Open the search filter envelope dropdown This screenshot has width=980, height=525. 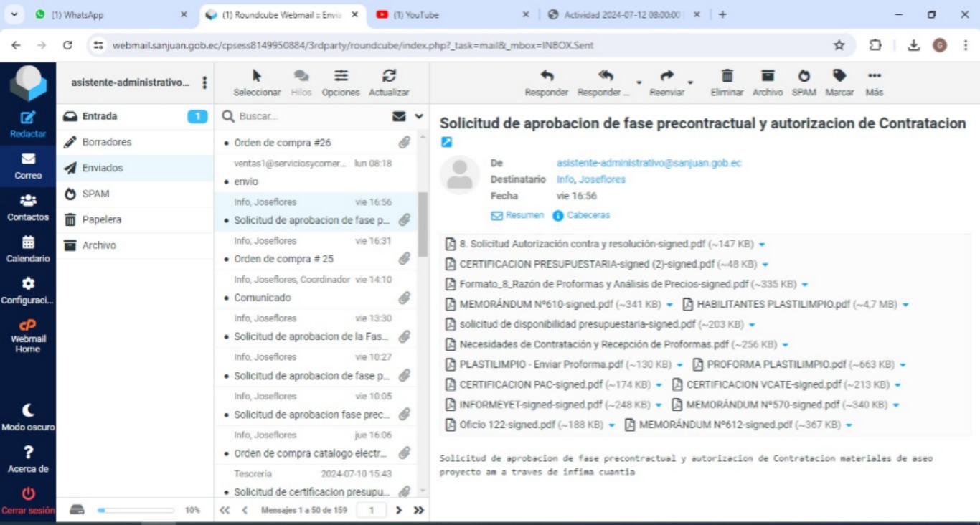pos(407,116)
